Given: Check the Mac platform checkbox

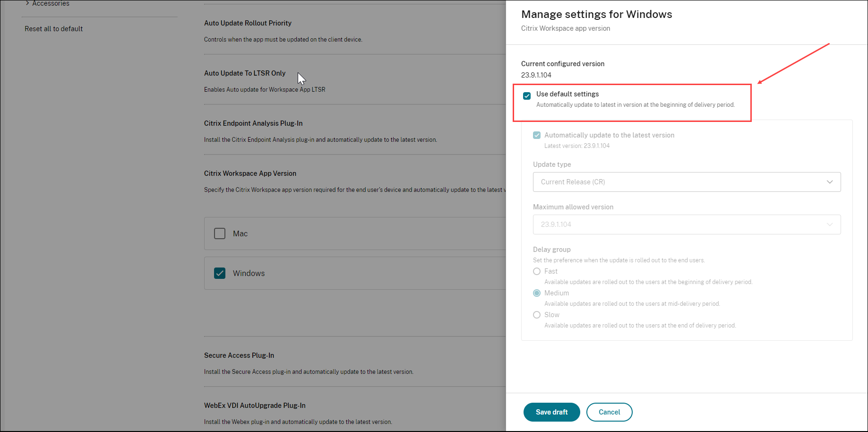Looking at the screenshot, I should coord(220,233).
